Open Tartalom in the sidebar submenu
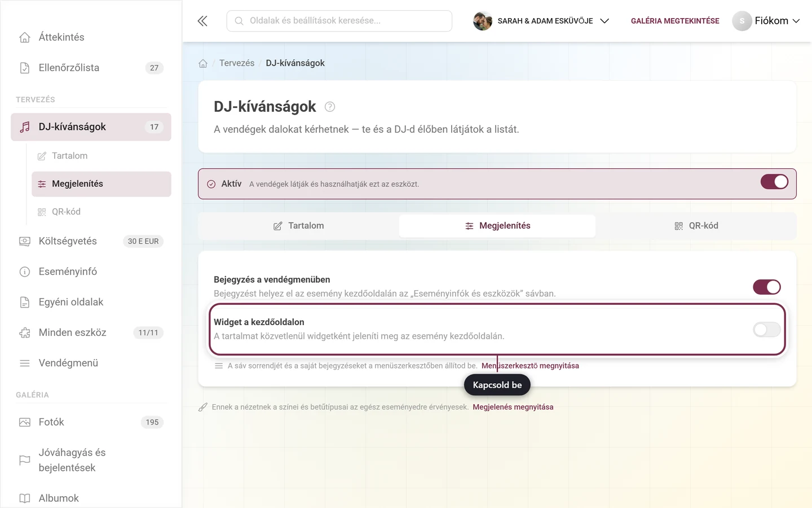The image size is (812, 508). coord(101,156)
